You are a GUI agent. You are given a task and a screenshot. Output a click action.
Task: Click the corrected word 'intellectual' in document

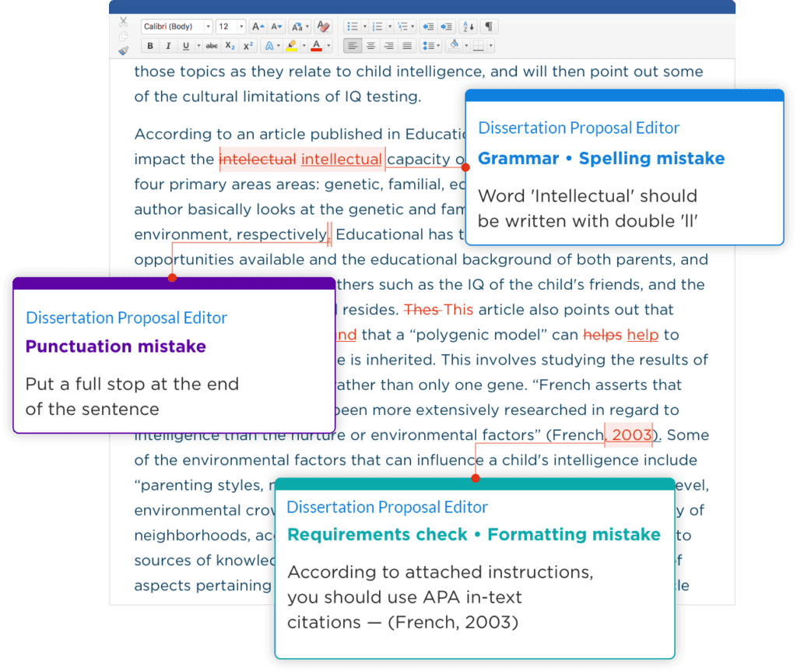[341, 160]
